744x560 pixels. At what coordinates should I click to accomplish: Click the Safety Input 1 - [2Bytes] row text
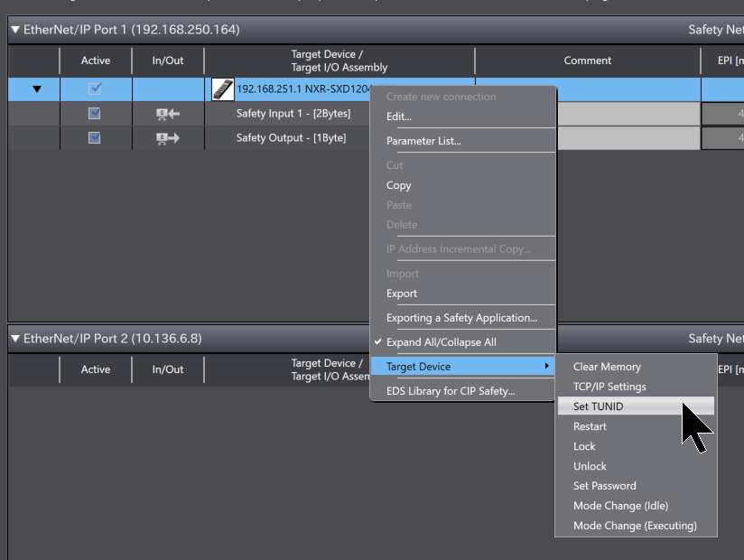pos(293,114)
